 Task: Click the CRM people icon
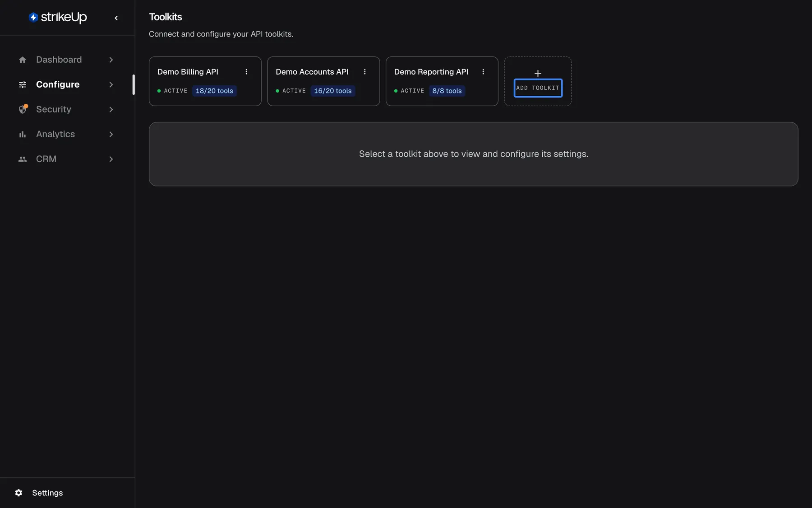click(x=23, y=159)
